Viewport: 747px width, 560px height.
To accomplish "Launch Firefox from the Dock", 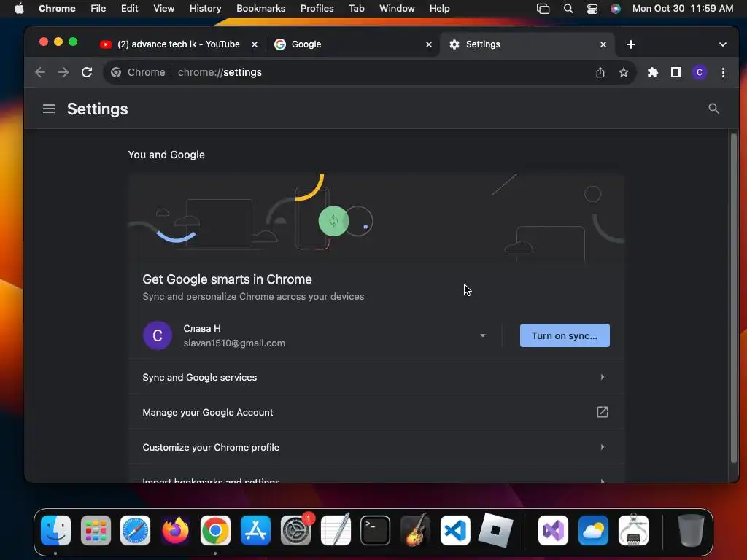I will [175, 530].
